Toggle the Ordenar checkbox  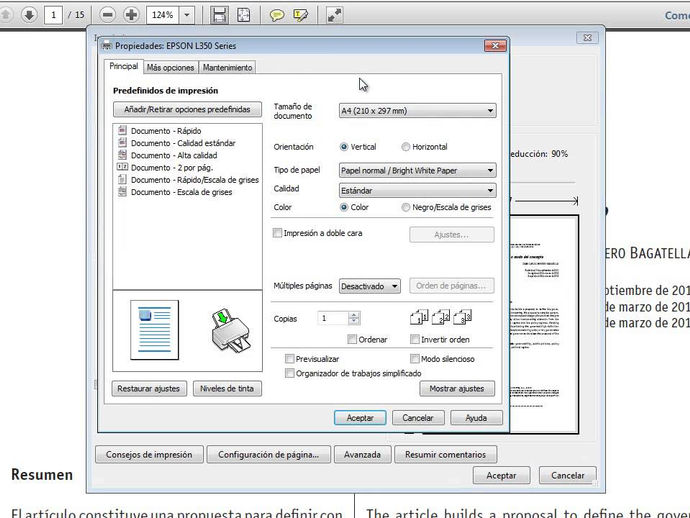(x=352, y=339)
